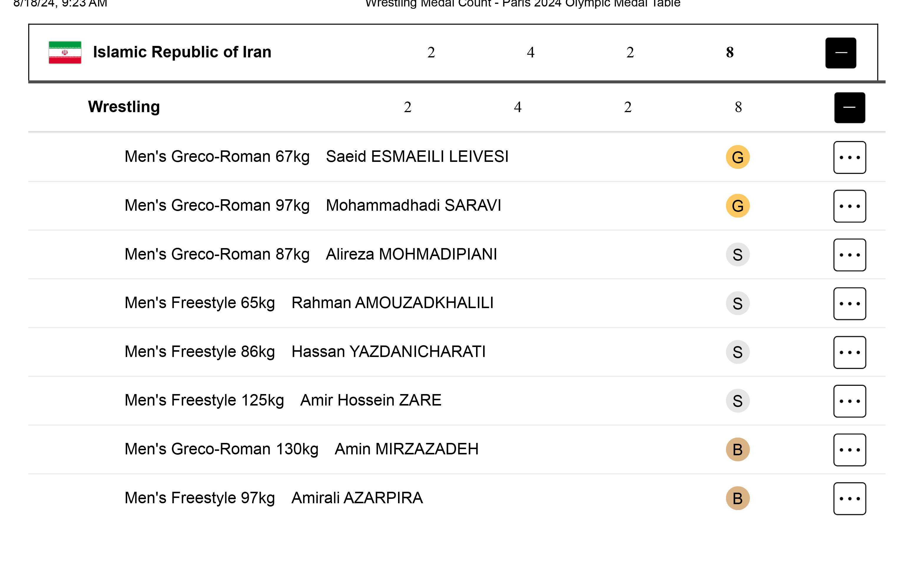The image size is (915, 588).
Task: Open more options for Amirali AZARPIRA
Action: 849,498
